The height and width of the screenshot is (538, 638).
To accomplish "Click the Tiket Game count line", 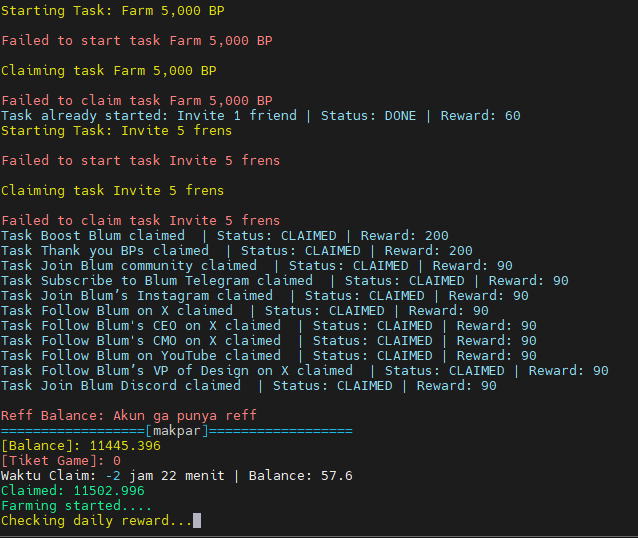I will [x=61, y=461].
